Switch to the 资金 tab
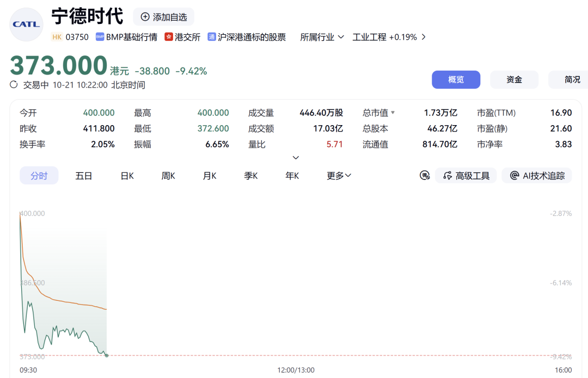The image size is (588, 378). pyautogui.click(x=514, y=79)
